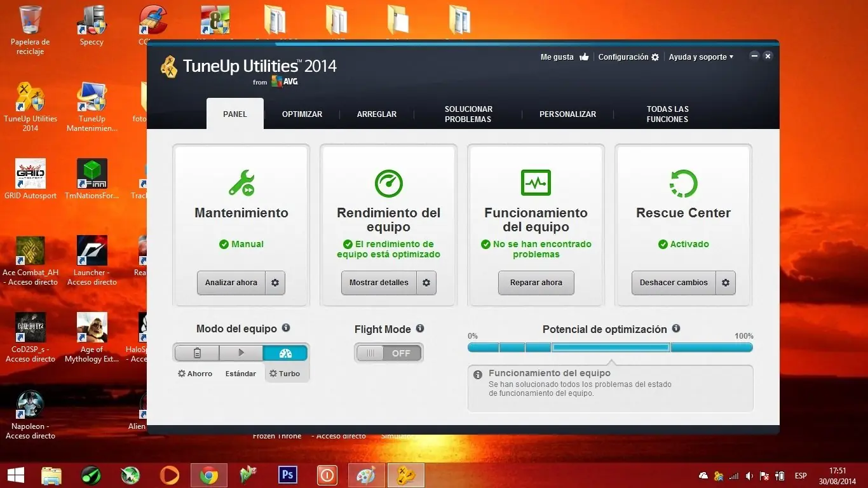The height and width of the screenshot is (488, 868).
Task: Open TuneUp Mantenimiento desktop shortcut
Action: click(x=92, y=107)
